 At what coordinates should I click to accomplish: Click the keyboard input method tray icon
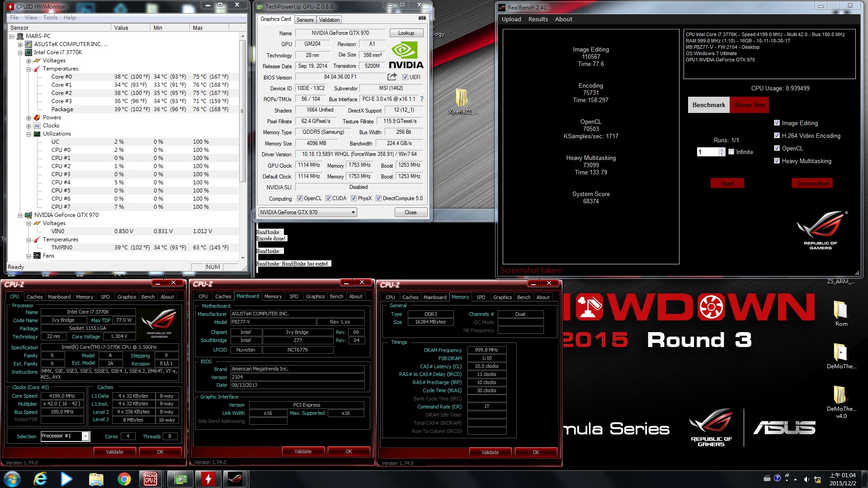(767, 478)
